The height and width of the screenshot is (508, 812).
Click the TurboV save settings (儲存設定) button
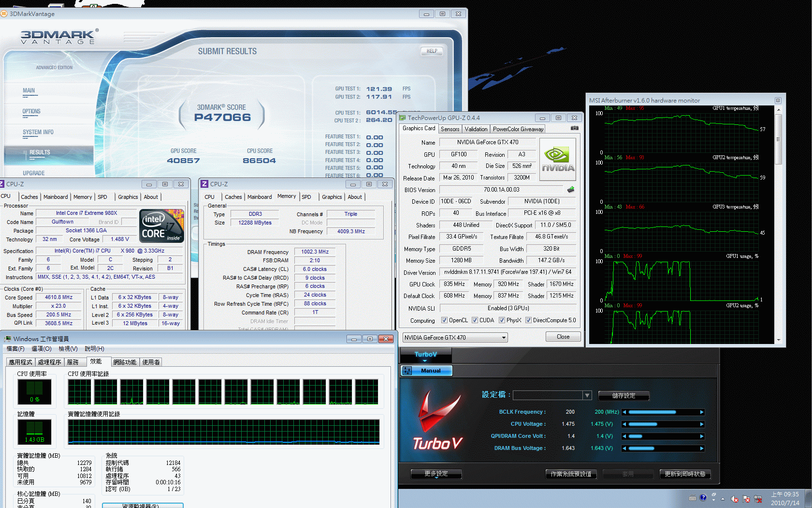pyautogui.click(x=623, y=396)
